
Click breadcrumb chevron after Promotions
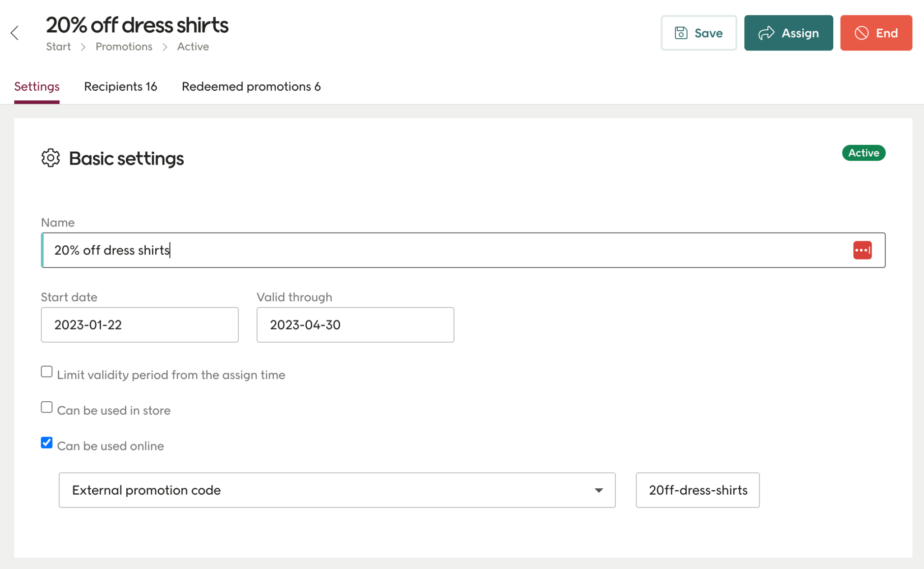(x=165, y=47)
